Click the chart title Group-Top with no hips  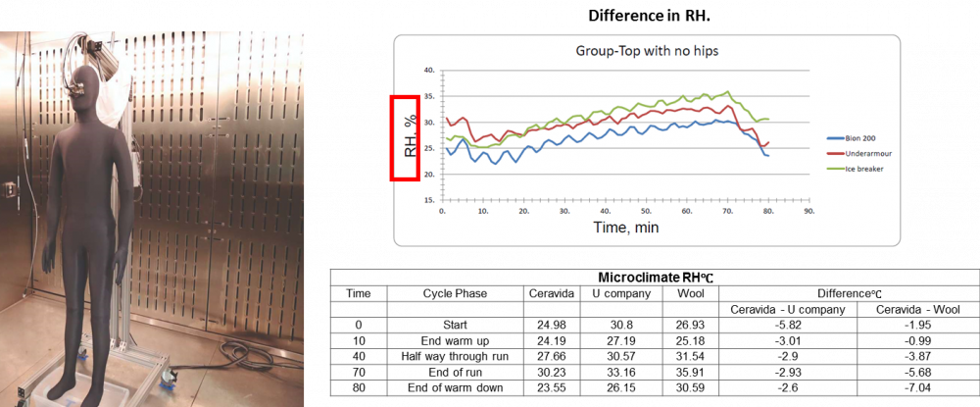tap(641, 51)
